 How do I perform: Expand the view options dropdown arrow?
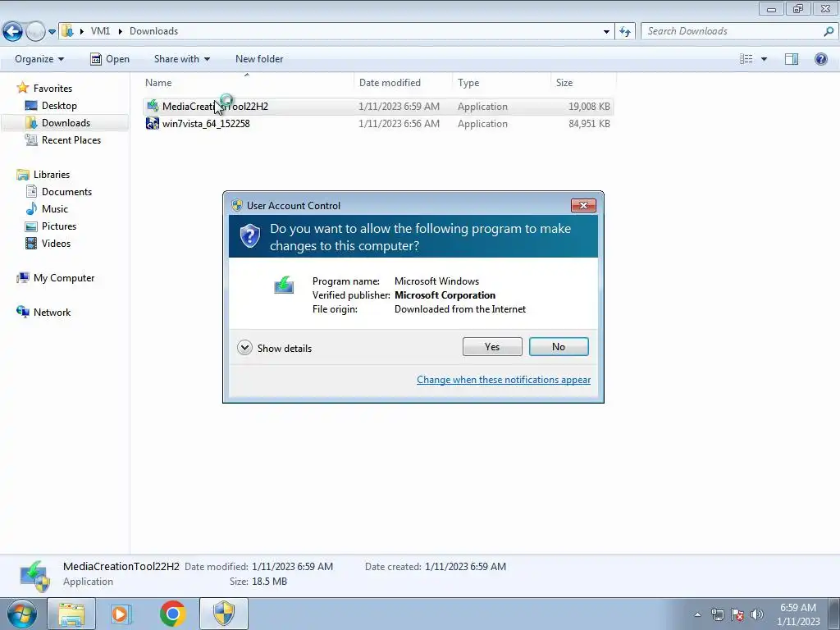point(764,59)
